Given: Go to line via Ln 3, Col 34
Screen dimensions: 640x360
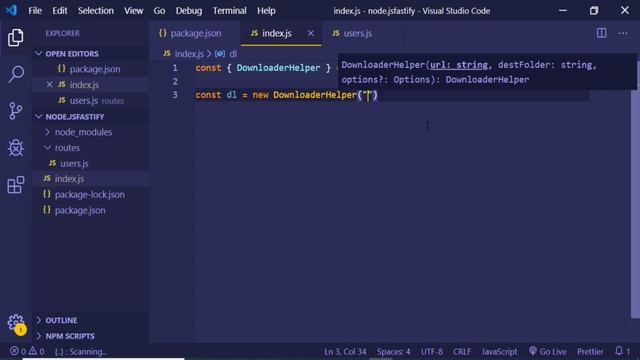Looking at the screenshot, I should coord(345,351).
